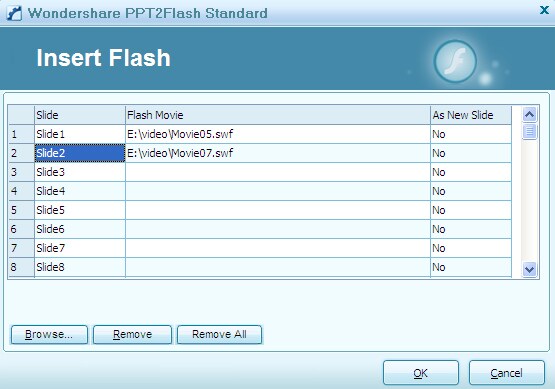Click the empty Flash Movie cell for Slide4
Screen dimensions: 555x389
click(278, 191)
